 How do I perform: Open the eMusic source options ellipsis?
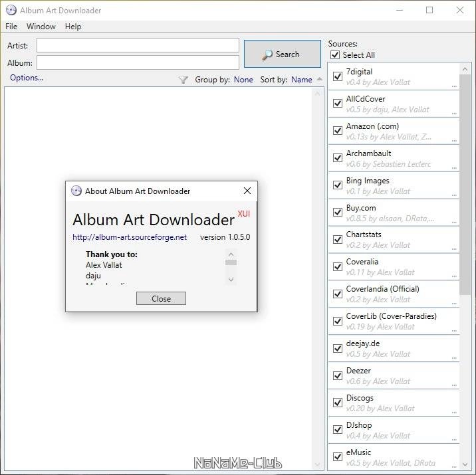click(x=454, y=467)
